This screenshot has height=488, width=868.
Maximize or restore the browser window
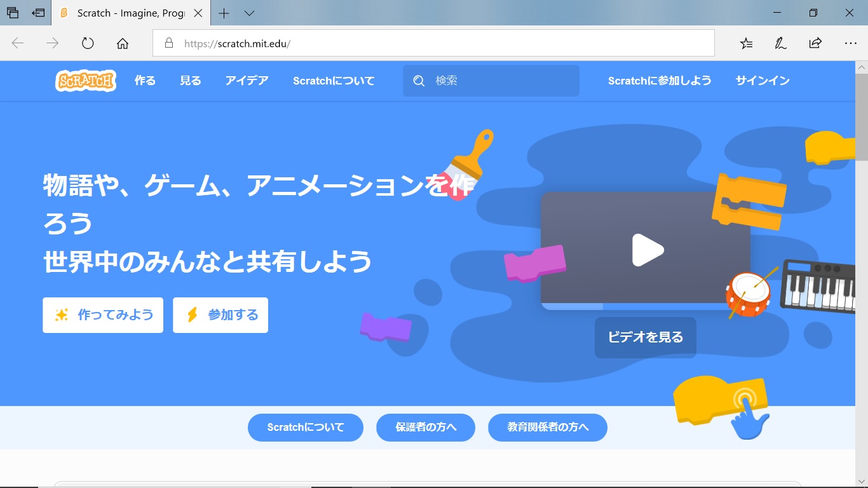pos(813,13)
